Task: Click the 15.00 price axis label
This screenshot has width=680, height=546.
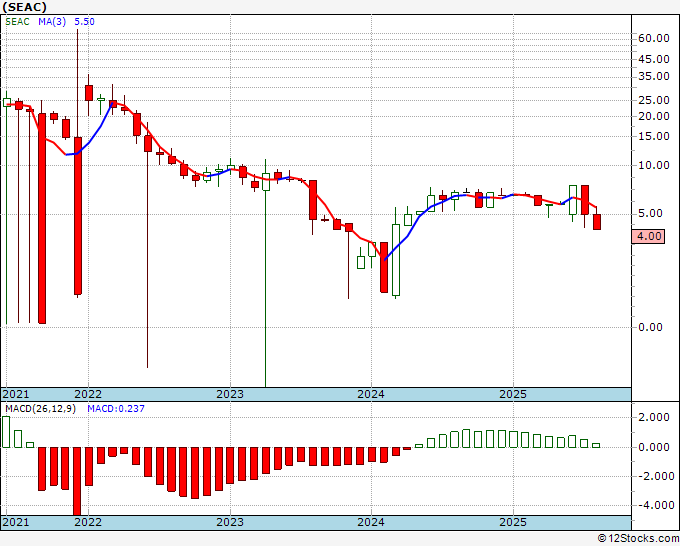Action: pyautogui.click(x=654, y=136)
